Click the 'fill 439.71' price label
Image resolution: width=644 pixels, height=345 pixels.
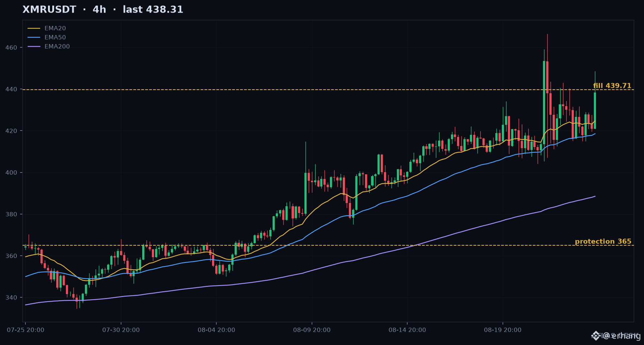click(612, 86)
